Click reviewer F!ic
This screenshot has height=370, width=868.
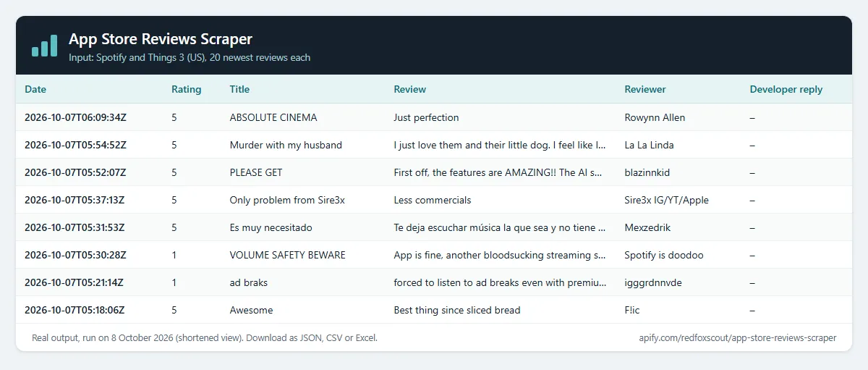coord(632,310)
